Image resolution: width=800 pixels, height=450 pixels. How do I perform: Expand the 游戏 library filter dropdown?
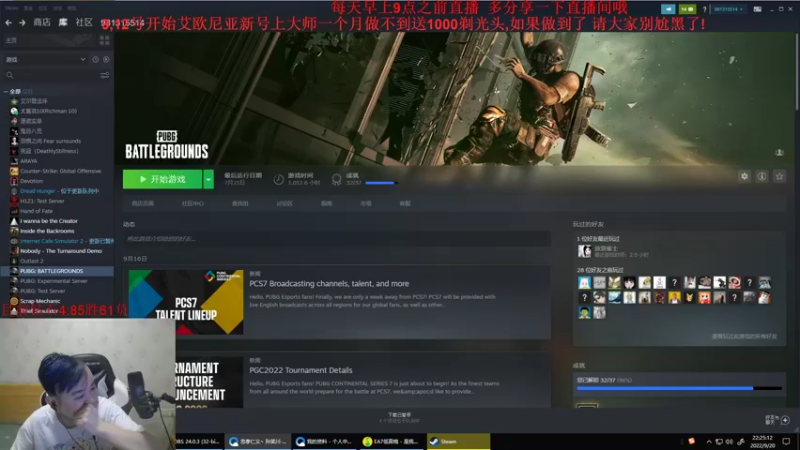click(45, 60)
